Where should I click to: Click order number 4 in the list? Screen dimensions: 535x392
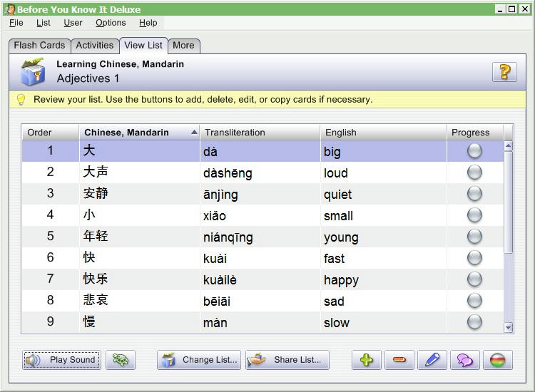[x=50, y=215]
